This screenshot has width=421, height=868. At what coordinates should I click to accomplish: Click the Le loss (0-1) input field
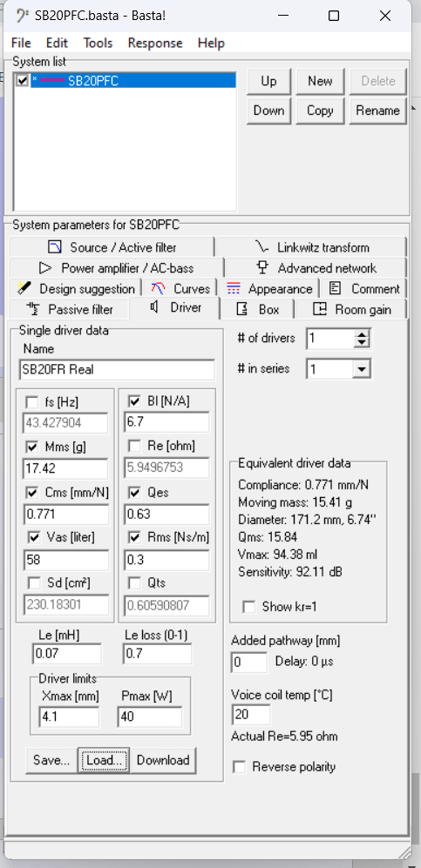pyautogui.click(x=157, y=654)
